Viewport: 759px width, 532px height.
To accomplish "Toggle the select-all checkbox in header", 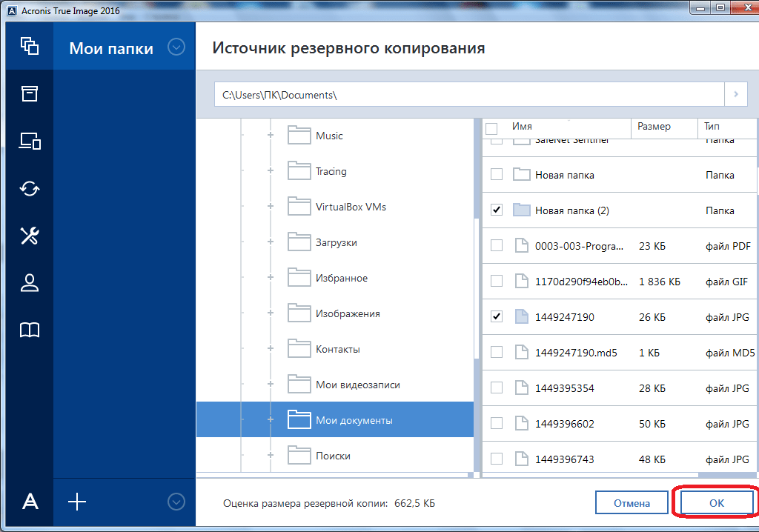I will coord(491,129).
